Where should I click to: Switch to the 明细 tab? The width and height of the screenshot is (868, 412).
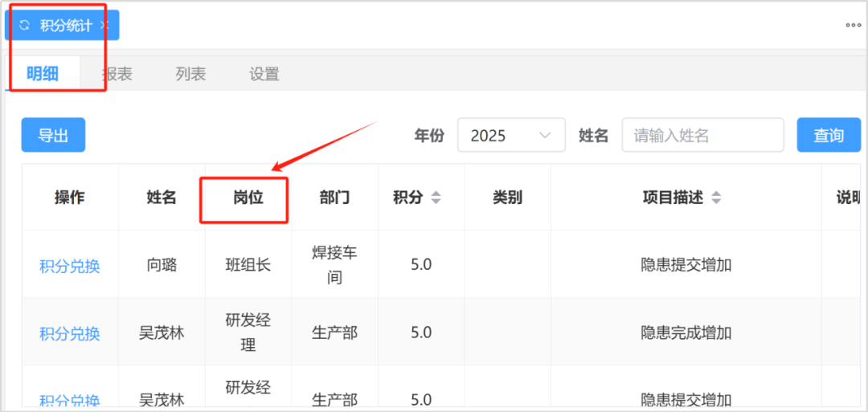[43, 74]
